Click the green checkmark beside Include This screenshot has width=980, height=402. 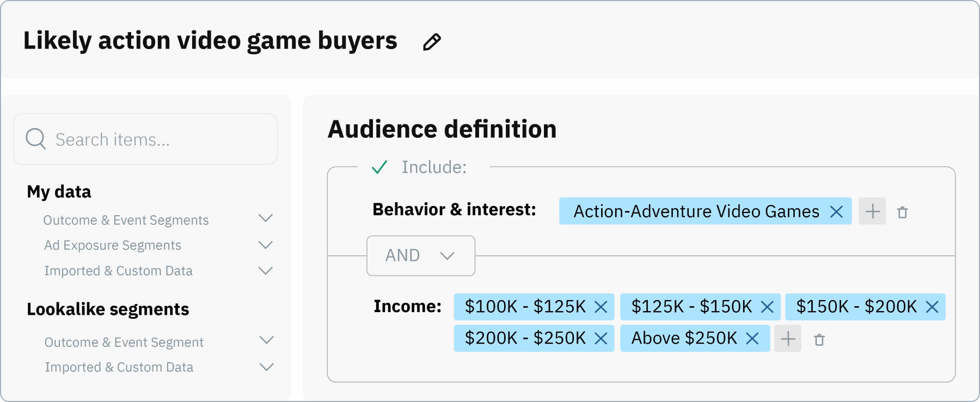(x=379, y=167)
